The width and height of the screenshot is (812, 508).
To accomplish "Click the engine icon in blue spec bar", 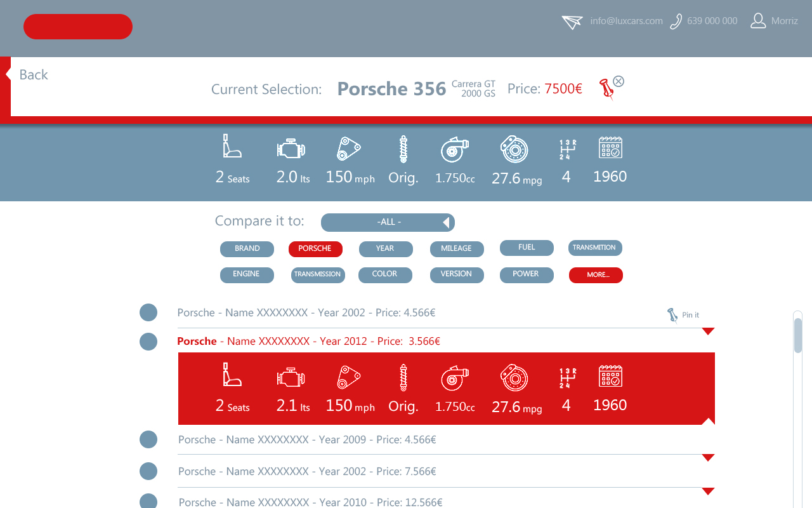I will [291, 149].
